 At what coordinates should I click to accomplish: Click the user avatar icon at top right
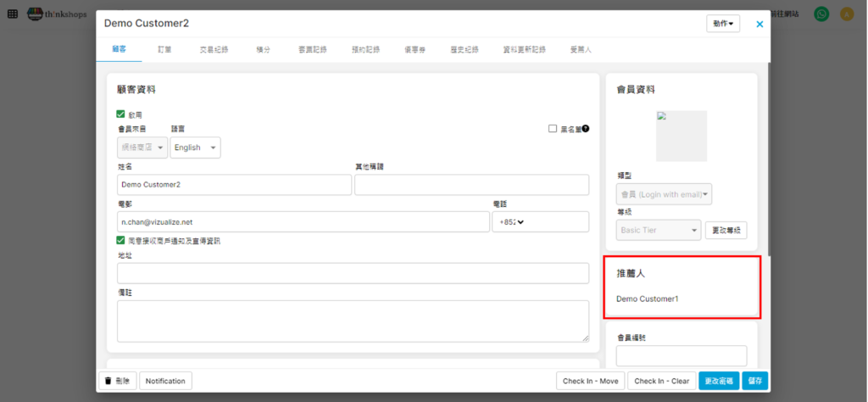[846, 14]
